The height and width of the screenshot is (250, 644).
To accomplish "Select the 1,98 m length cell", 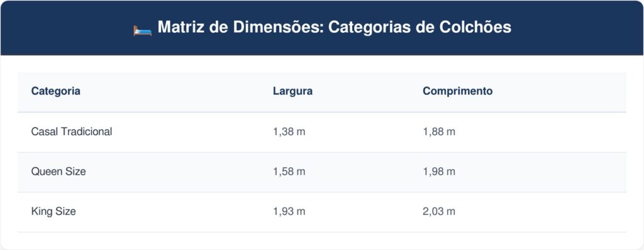I will [439, 171].
